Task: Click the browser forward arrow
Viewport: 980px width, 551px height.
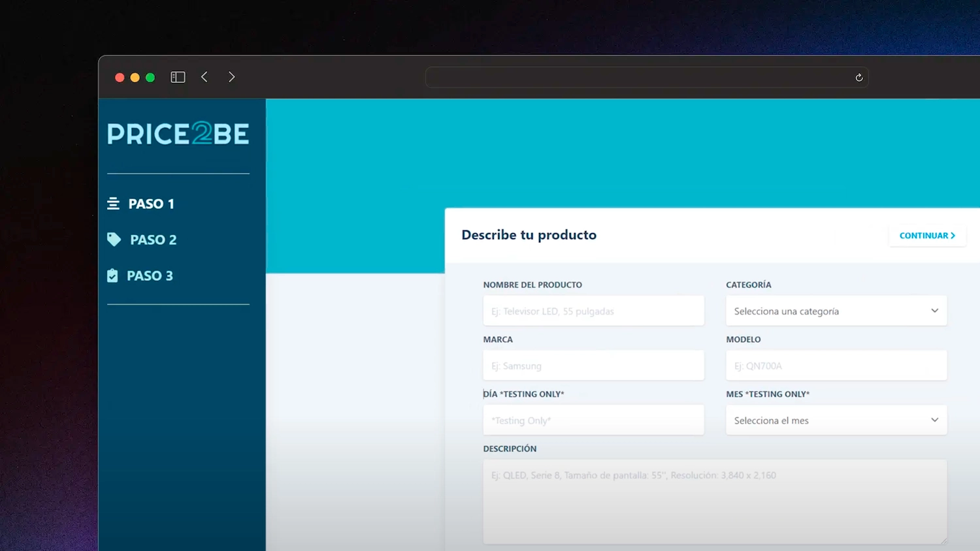Action: pos(231,77)
